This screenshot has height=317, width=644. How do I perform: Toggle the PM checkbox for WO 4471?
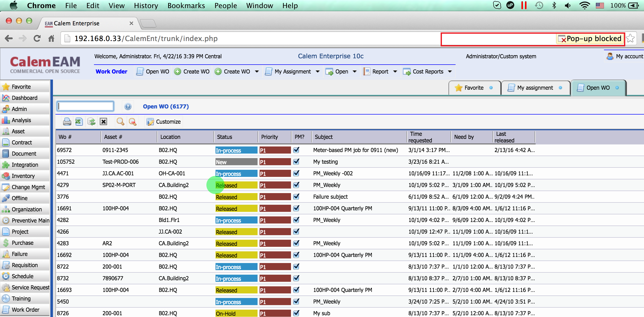[296, 173]
